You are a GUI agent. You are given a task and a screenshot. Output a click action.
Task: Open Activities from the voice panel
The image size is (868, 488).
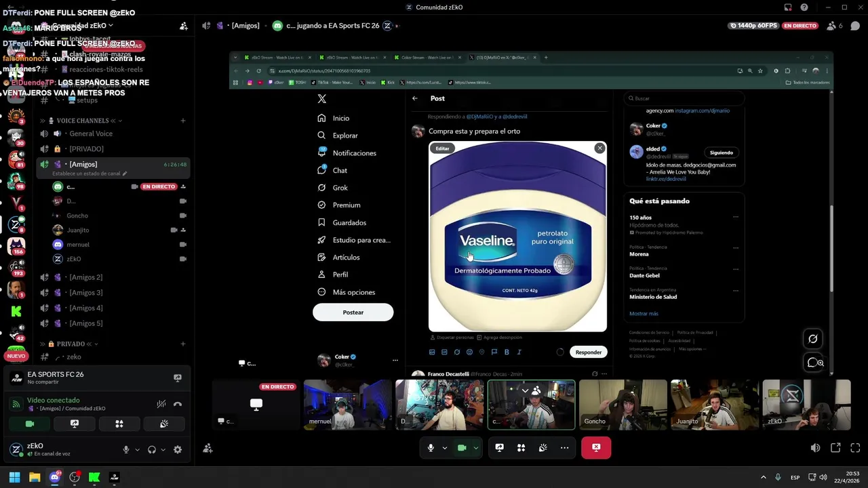click(x=119, y=424)
